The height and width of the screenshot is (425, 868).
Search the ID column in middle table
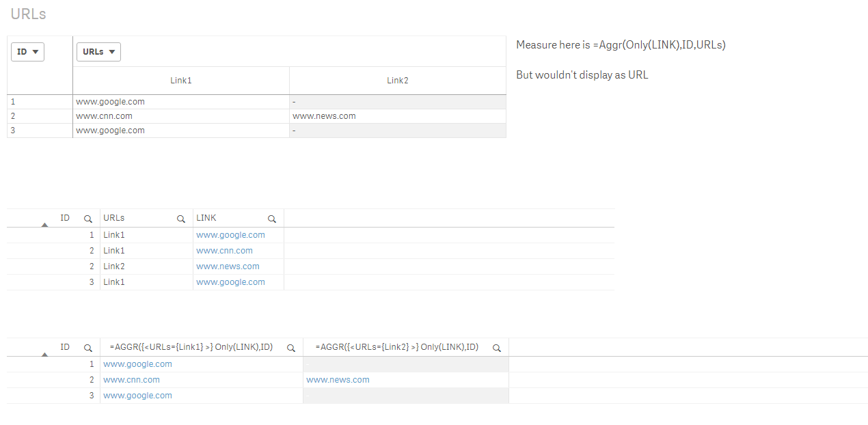(87, 219)
